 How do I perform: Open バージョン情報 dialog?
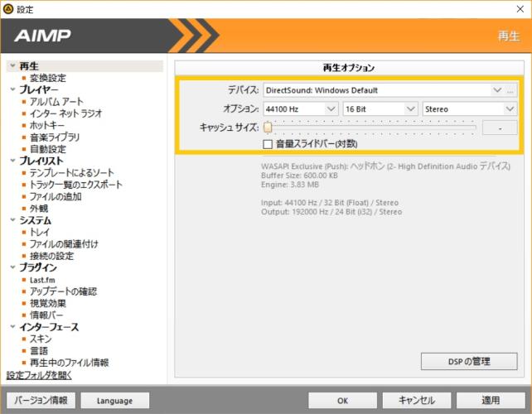pyautogui.click(x=41, y=401)
